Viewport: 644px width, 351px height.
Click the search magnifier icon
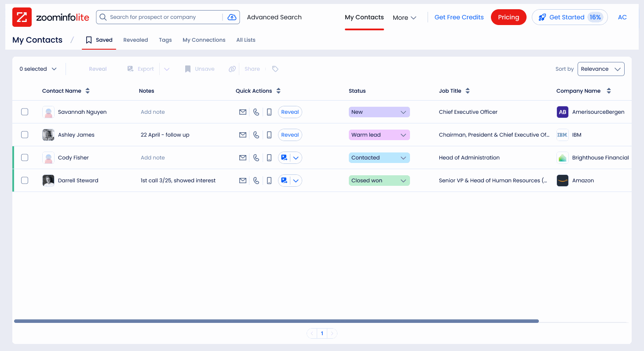[103, 17]
